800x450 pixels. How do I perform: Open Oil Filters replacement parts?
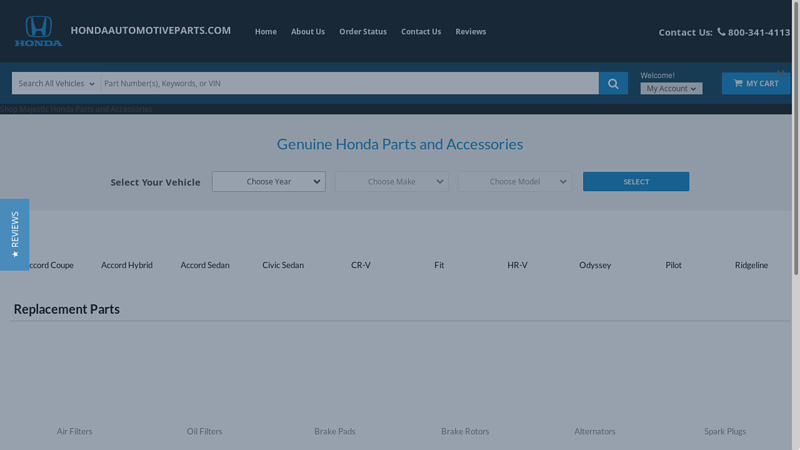click(x=204, y=431)
